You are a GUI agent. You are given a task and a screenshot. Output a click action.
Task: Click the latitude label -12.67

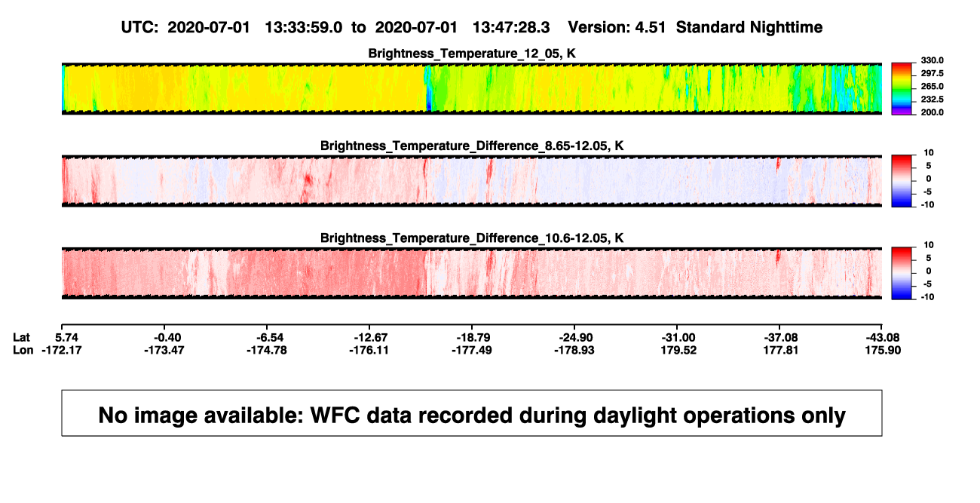[x=369, y=337]
